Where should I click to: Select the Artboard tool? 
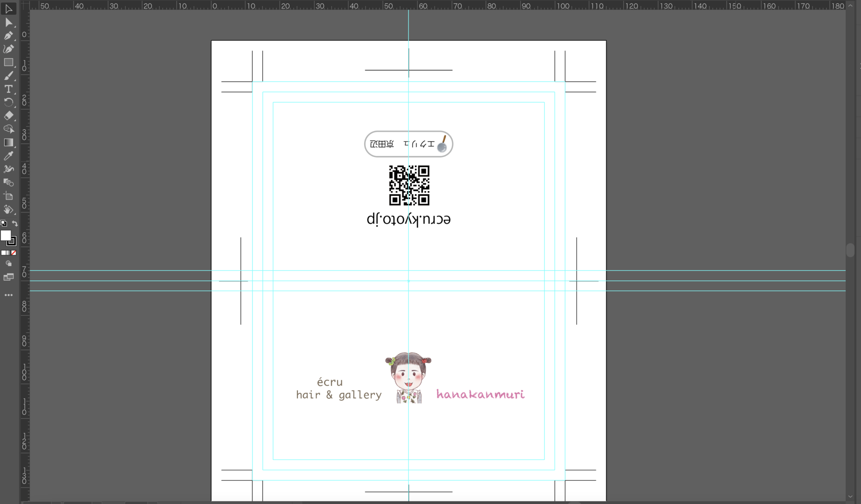9,196
